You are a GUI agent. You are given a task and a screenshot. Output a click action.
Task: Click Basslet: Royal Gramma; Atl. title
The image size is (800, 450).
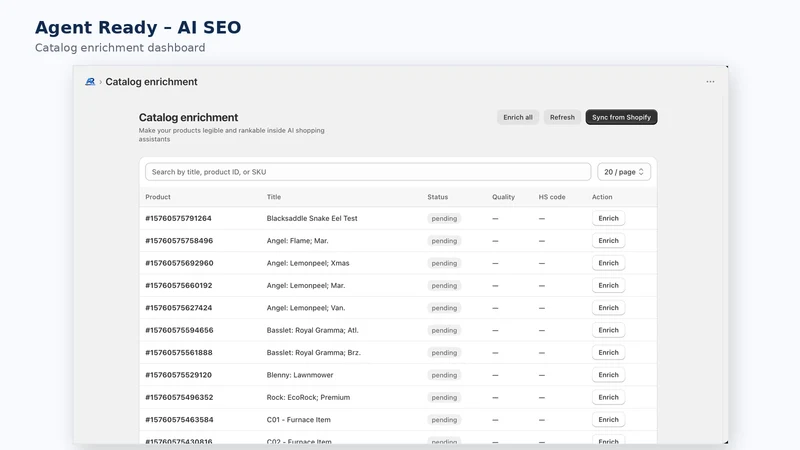coord(312,330)
